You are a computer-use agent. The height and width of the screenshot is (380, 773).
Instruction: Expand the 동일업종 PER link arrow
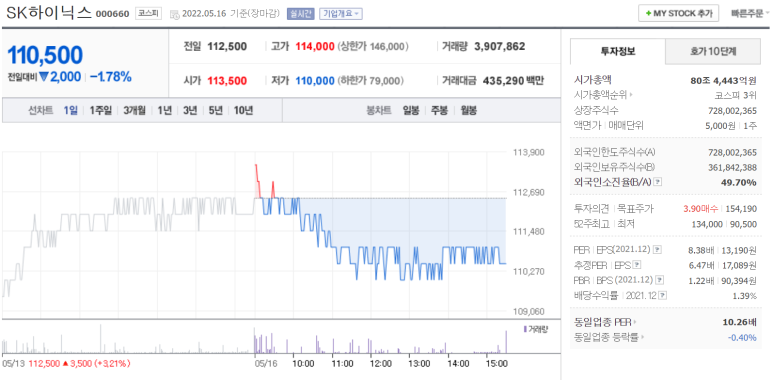(635, 322)
